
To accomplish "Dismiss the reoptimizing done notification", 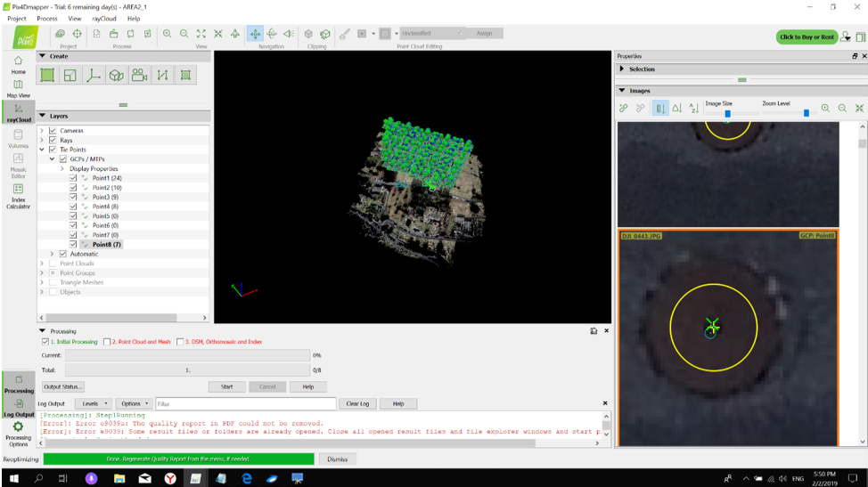I will (x=337, y=459).
